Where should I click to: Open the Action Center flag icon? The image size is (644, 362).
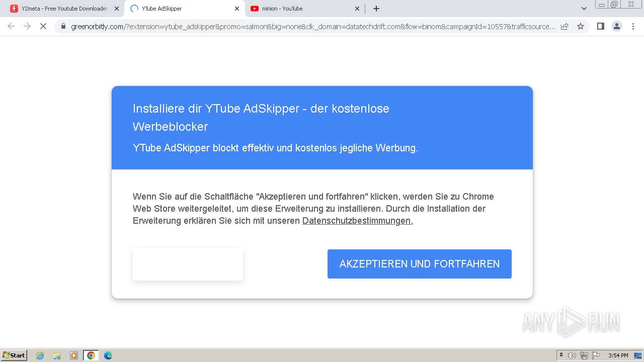click(596, 355)
